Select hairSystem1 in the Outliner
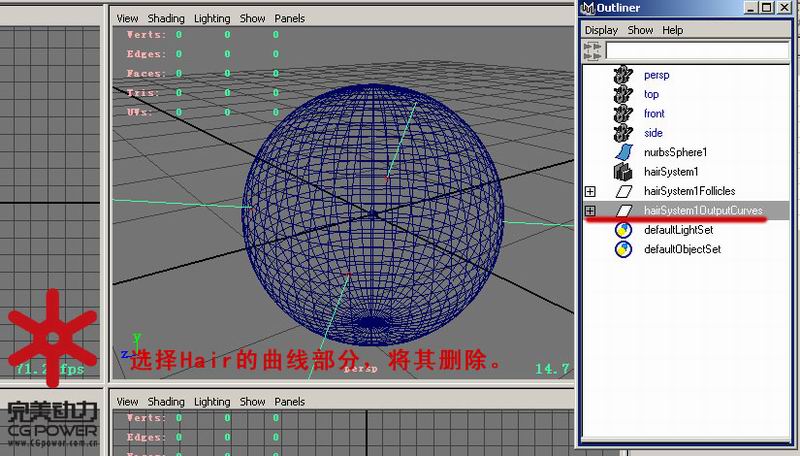Viewport: 800px width, 456px height. (686, 172)
